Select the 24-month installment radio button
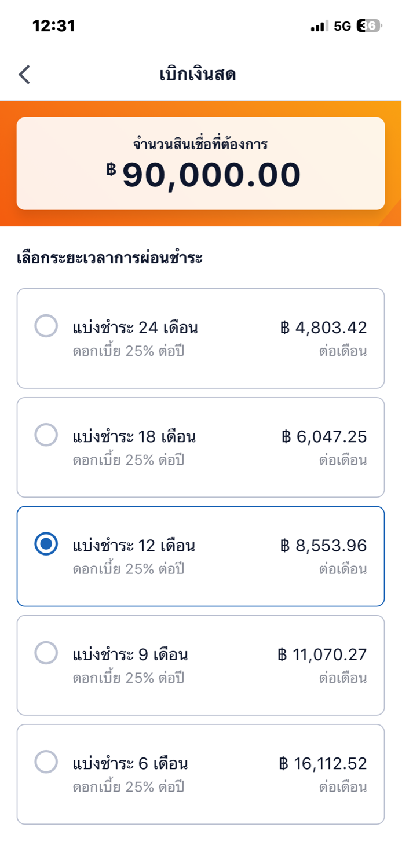This screenshot has height=868, width=402. click(46, 326)
